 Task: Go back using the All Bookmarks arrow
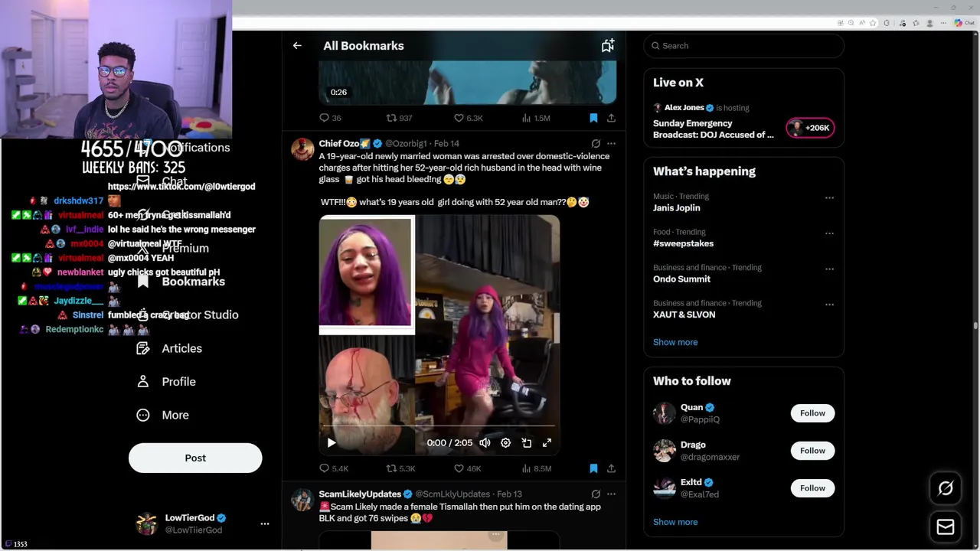pyautogui.click(x=297, y=46)
